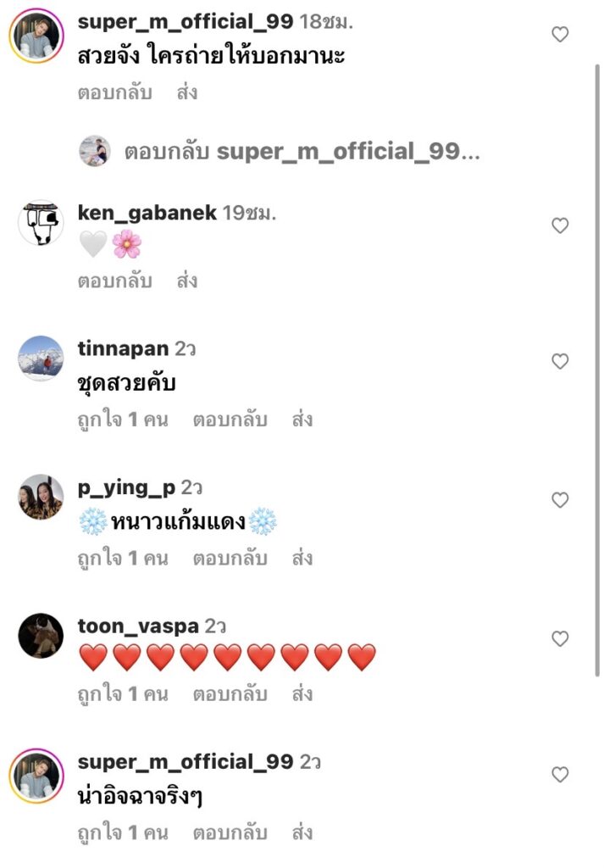604x868 pixels.
Task: Show who liked toon_vaspa's comment
Action: tap(122, 695)
